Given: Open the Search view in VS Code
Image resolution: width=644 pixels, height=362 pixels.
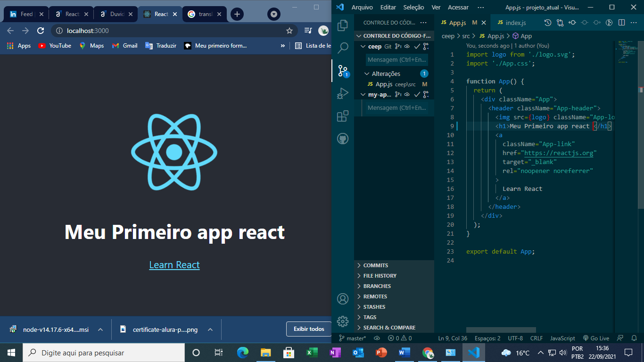Looking at the screenshot, I should [x=343, y=48].
